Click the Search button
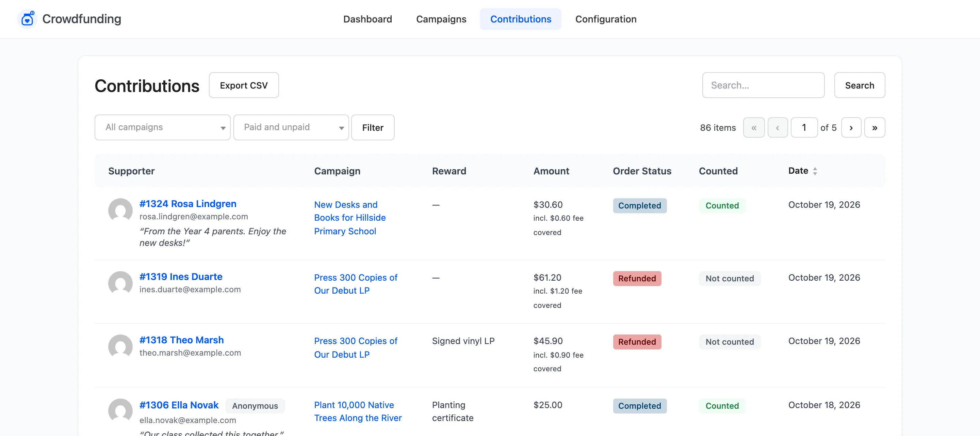Screen dimensions: 980x436 coord(860,85)
